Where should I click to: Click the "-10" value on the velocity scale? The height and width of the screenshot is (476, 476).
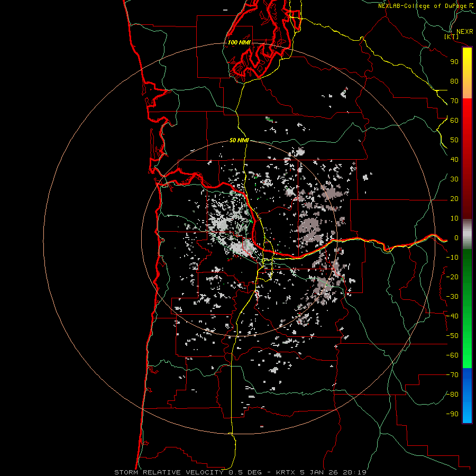[x=452, y=258]
